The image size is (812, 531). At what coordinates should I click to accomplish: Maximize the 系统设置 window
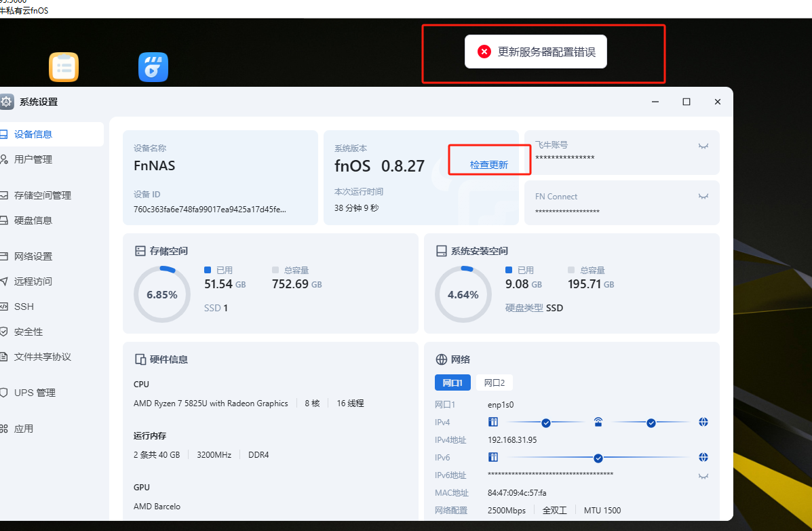(686, 102)
